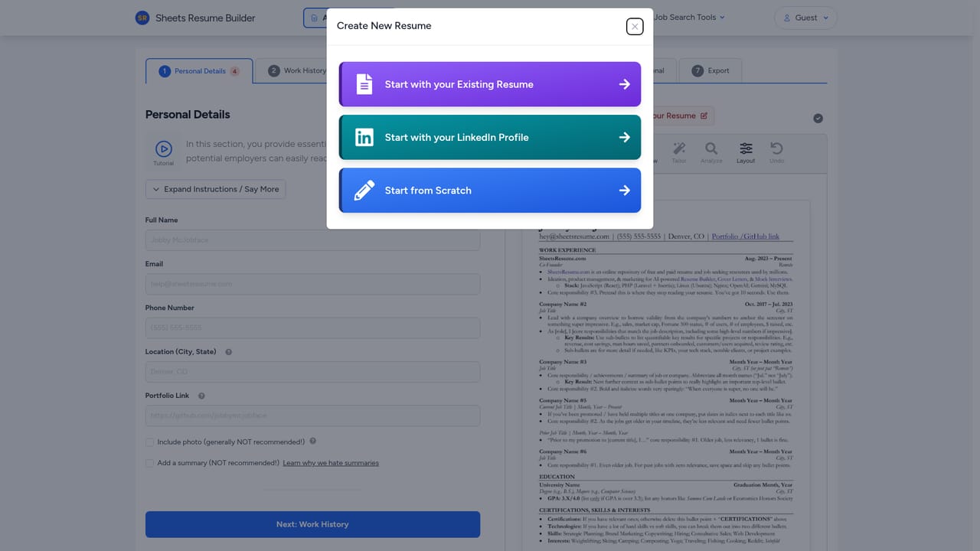Click help icon beside Include photo option
The image size is (980, 551).
point(313,442)
